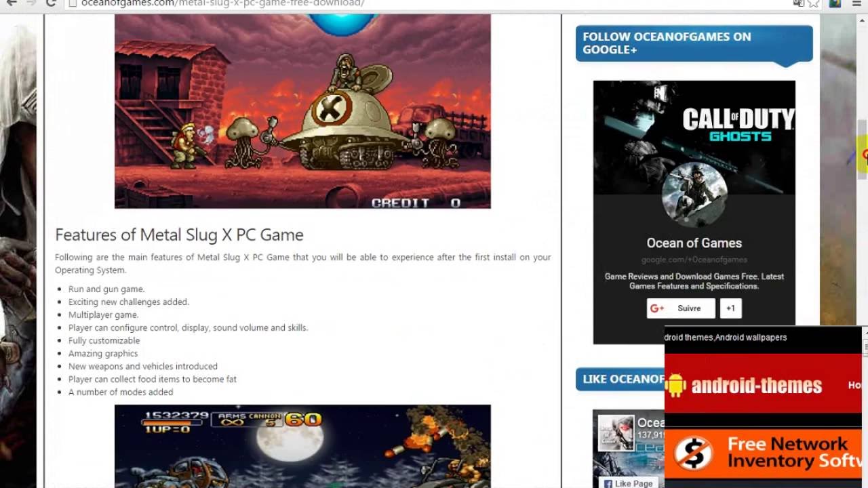Click the 'Following are the main features' paragraph
This screenshot has width=868, height=488.
tap(302, 264)
